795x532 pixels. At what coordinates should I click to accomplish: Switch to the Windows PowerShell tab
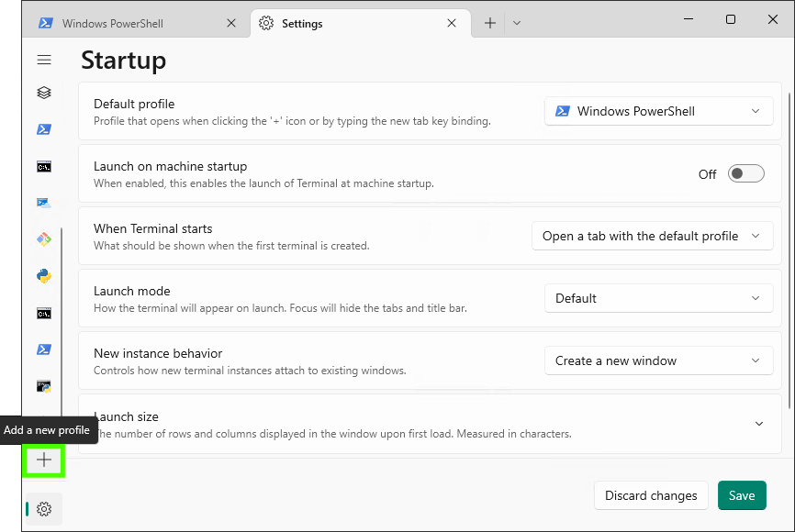click(x=129, y=23)
